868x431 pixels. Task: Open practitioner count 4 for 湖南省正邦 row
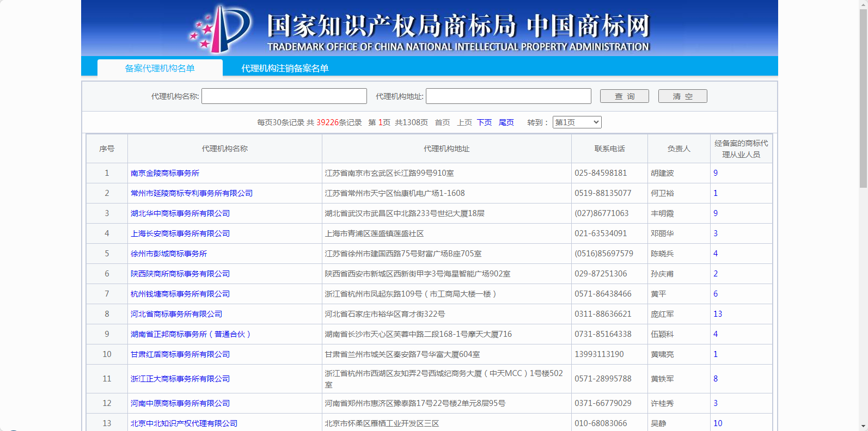[716, 334]
